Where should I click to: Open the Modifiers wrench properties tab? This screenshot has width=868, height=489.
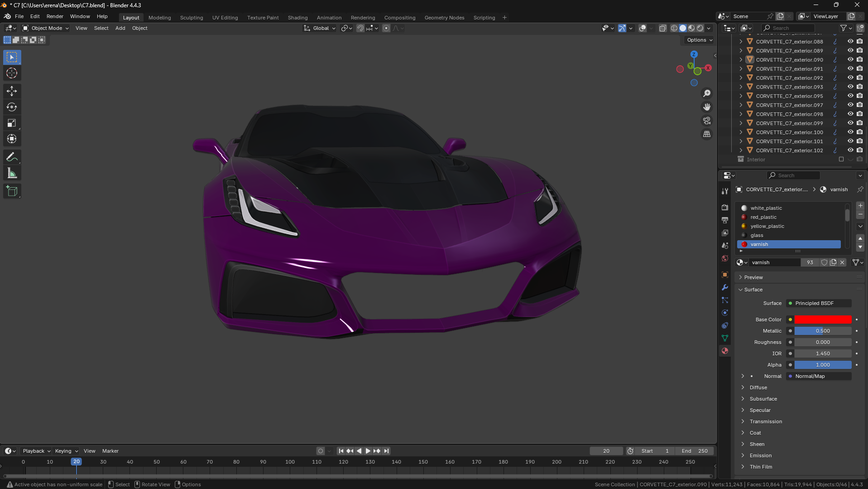[725, 287]
